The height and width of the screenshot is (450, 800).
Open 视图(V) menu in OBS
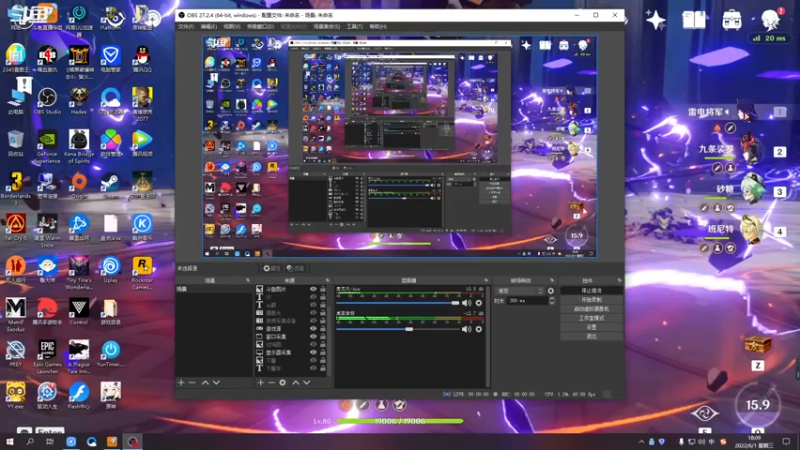pos(232,27)
